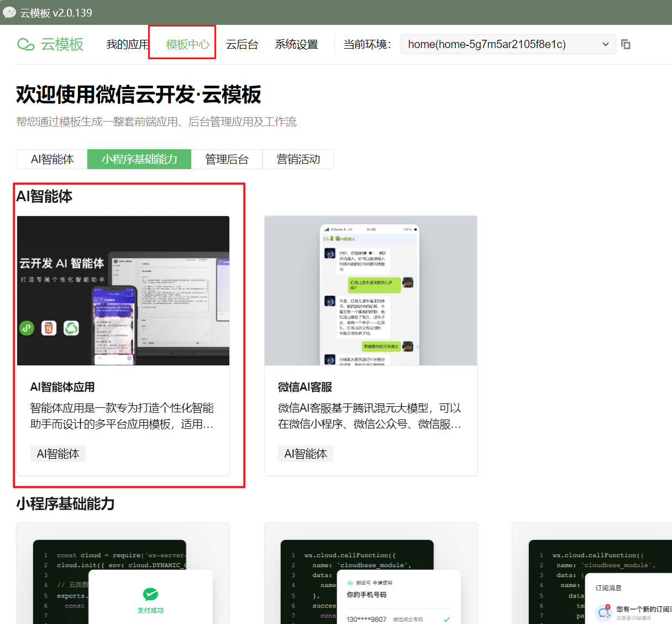Image resolution: width=672 pixels, height=624 pixels.
Task: Click the AI智能体应用 description text
Action: click(122, 416)
